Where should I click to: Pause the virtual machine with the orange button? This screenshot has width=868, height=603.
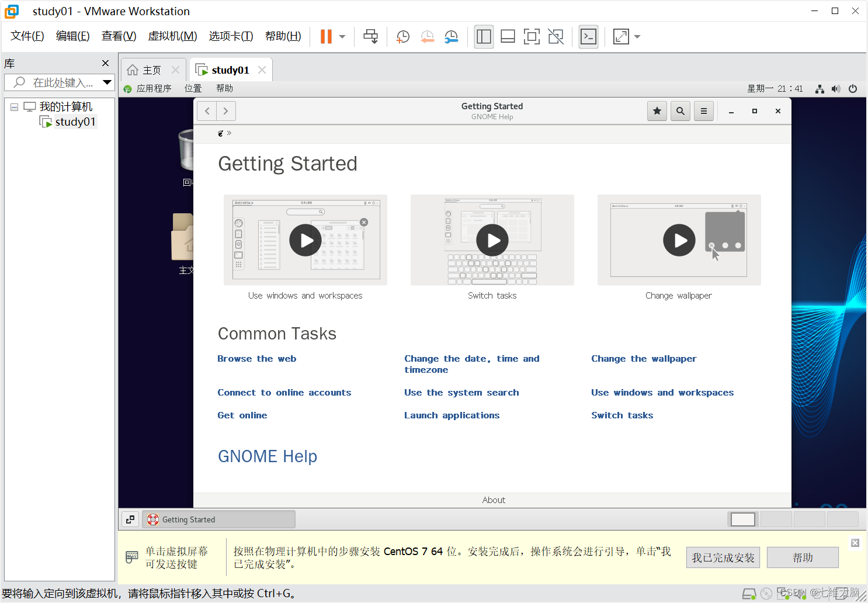point(326,37)
